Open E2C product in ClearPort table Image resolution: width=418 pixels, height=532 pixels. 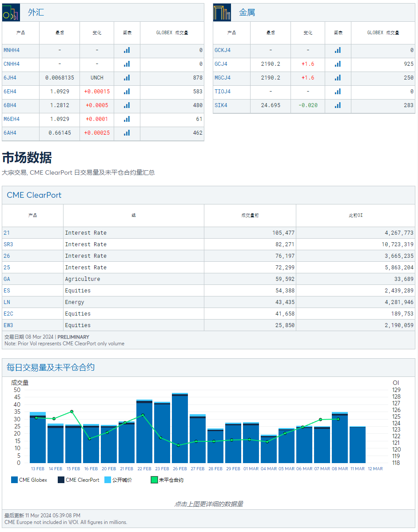[8, 313]
